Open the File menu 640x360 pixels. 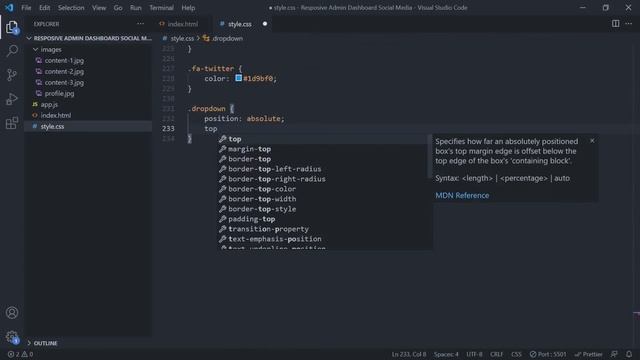point(26,8)
